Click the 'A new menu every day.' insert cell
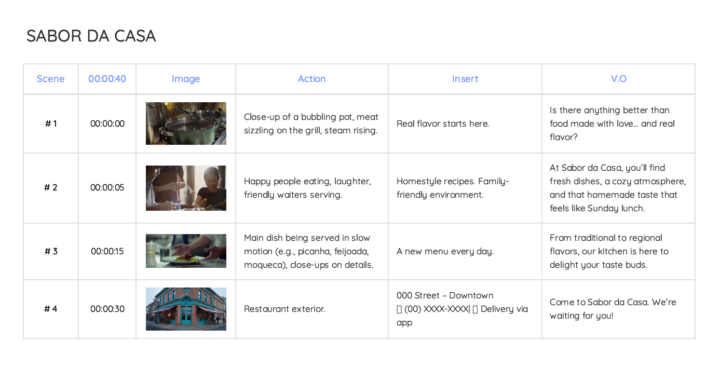The image size is (720, 369). 465,252
